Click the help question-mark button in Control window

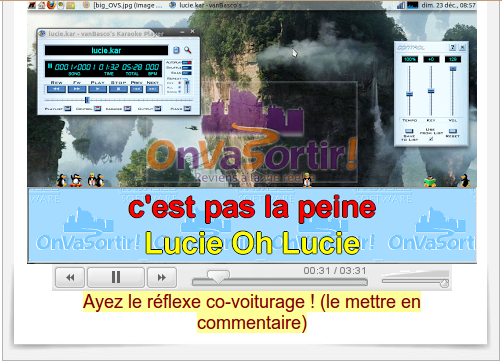coord(452,47)
